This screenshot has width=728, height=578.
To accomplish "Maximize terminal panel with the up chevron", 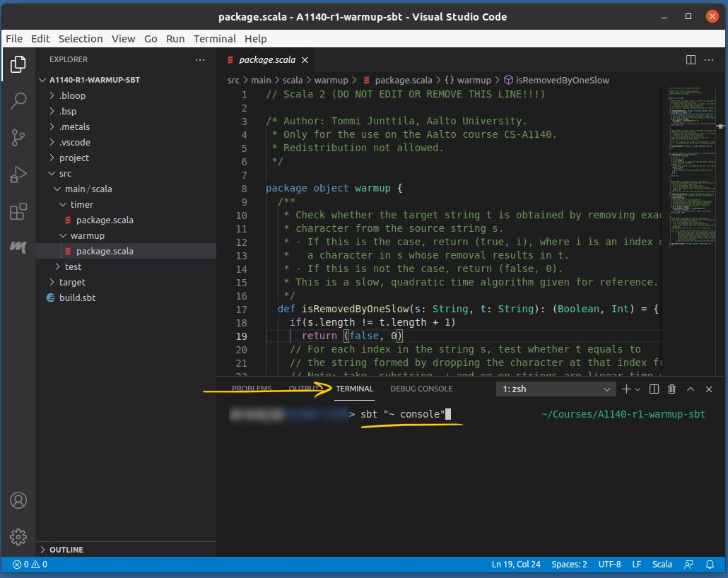I will [691, 389].
